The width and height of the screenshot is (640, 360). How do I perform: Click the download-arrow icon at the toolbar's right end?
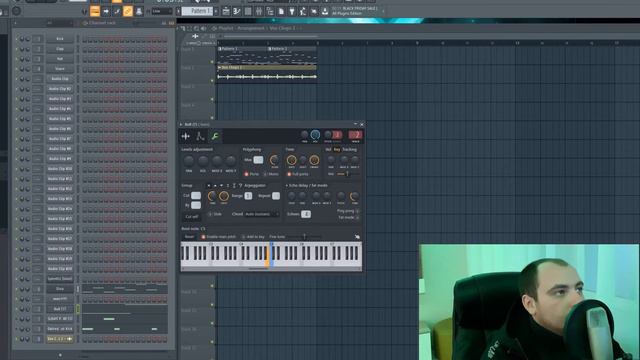pos(325,11)
